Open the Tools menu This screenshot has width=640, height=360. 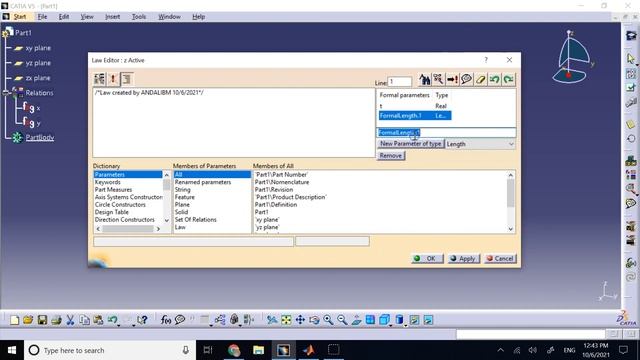[139, 17]
